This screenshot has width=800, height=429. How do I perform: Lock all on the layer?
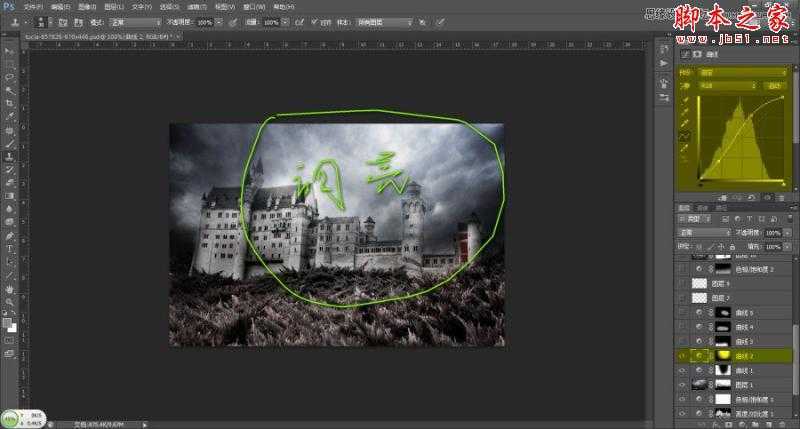tap(733, 246)
